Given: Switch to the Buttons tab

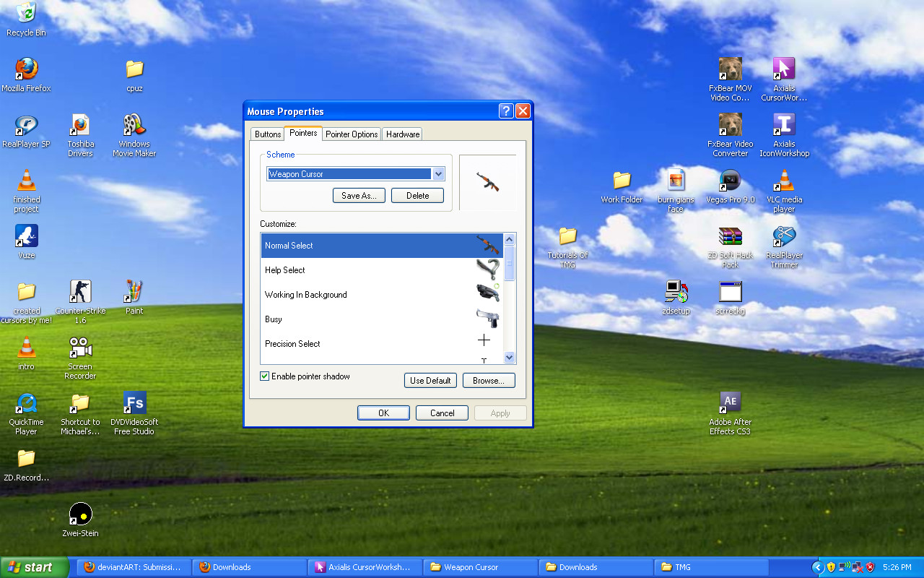Looking at the screenshot, I should [268, 134].
